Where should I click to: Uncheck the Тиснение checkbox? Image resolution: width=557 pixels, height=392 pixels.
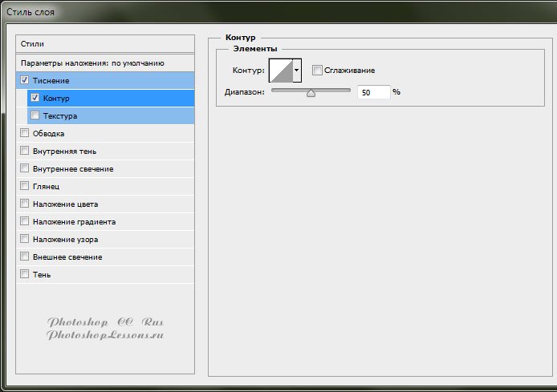point(24,81)
